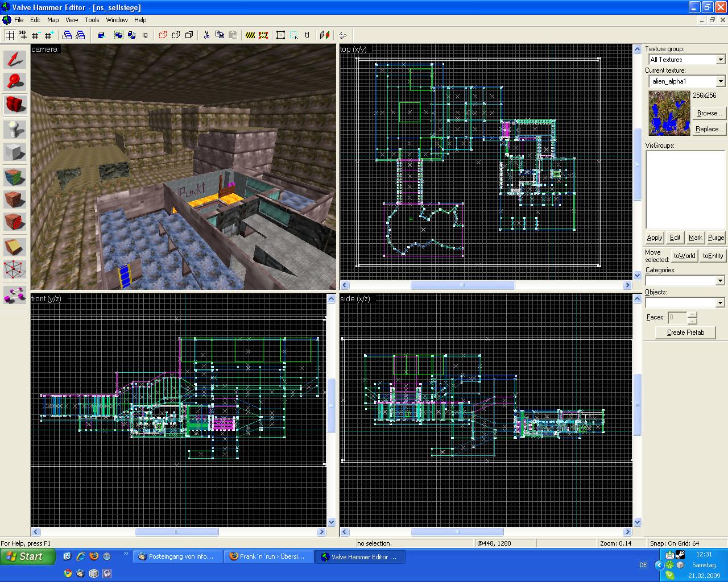Click the Browse... texture button
This screenshot has height=582, width=728.
coord(709,113)
